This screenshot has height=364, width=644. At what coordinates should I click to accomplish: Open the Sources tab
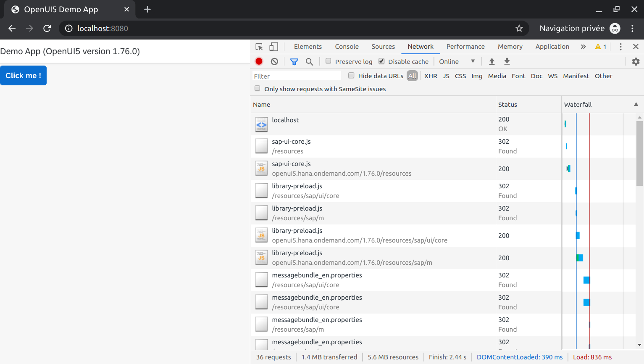click(x=383, y=47)
